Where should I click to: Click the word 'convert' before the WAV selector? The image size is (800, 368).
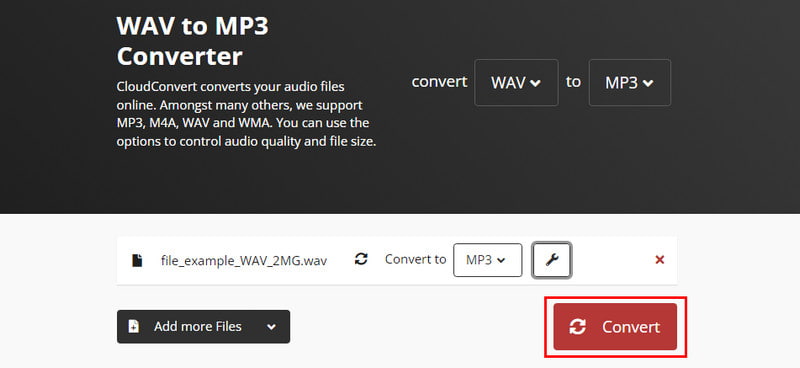439,82
